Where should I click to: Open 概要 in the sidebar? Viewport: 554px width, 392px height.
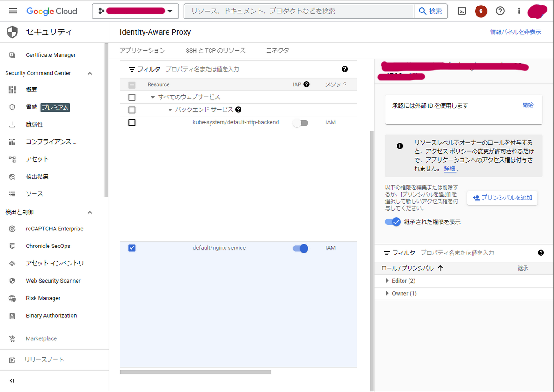[x=32, y=90]
